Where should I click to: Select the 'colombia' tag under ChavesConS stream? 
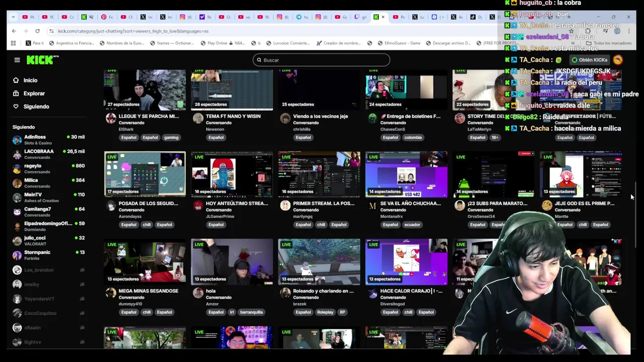(x=413, y=137)
